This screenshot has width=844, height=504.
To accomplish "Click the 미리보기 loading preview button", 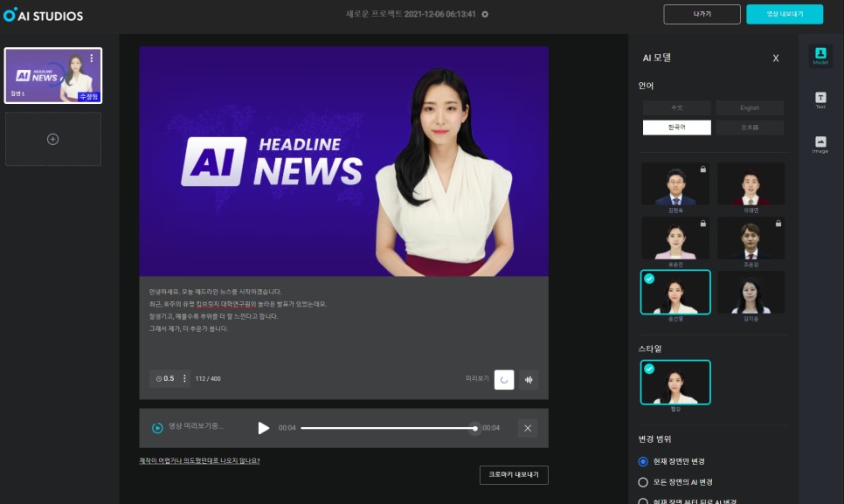I will point(504,380).
